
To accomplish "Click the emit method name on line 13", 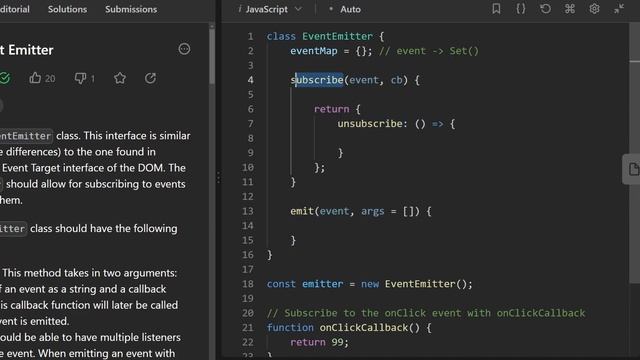I will tap(302, 211).
